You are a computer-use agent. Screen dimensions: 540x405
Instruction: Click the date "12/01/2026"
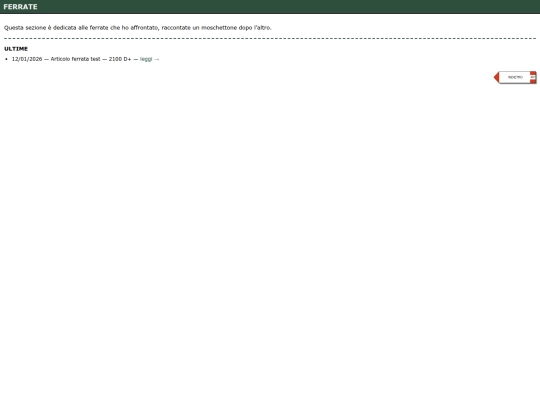pyautogui.click(x=27, y=59)
